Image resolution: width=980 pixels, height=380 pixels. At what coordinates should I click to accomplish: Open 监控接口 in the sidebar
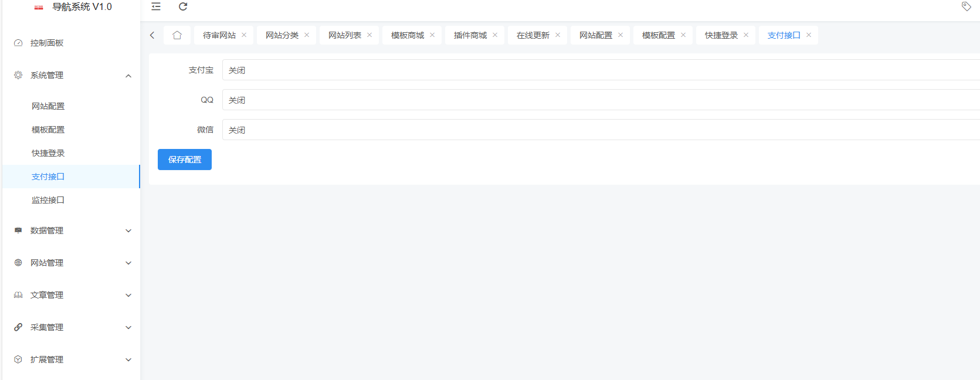pos(71,200)
